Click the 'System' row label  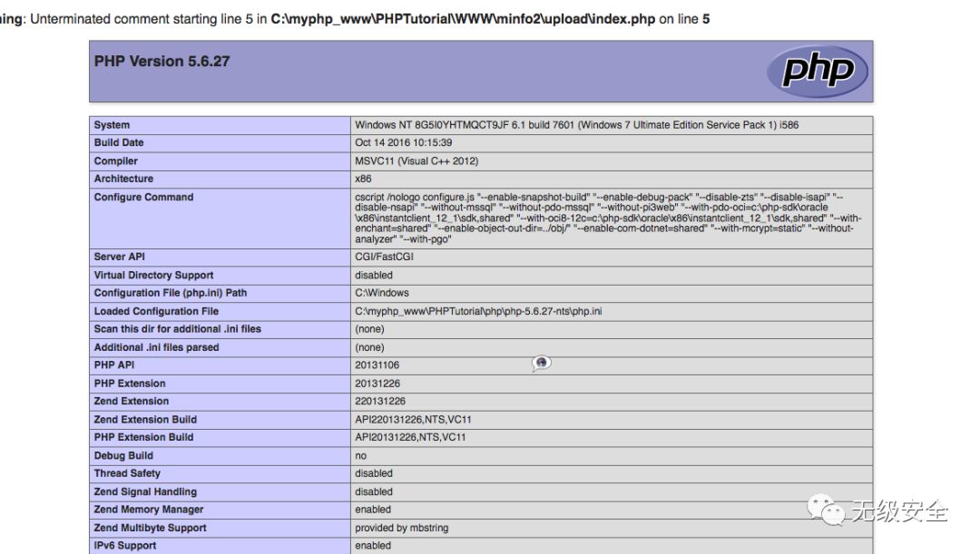[112, 125]
